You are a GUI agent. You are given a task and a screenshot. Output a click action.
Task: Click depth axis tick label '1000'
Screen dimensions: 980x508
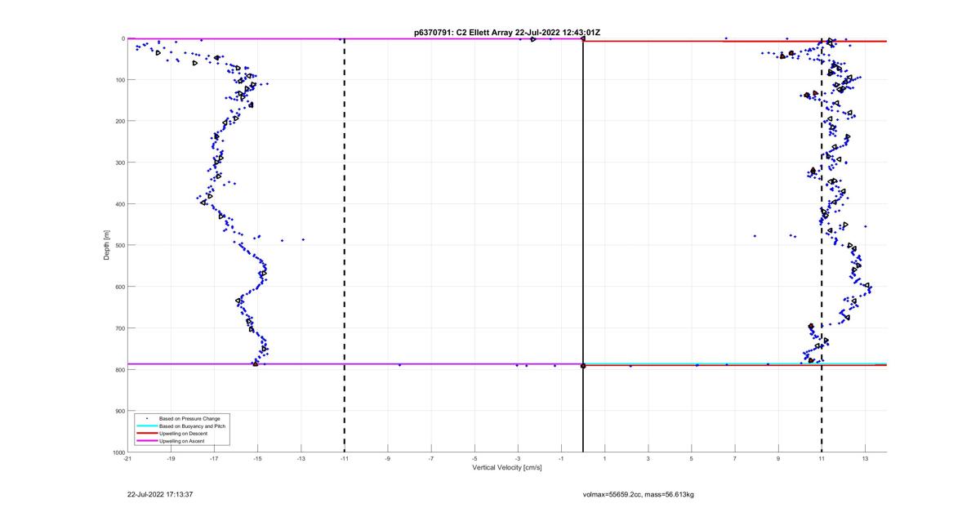[118, 452]
